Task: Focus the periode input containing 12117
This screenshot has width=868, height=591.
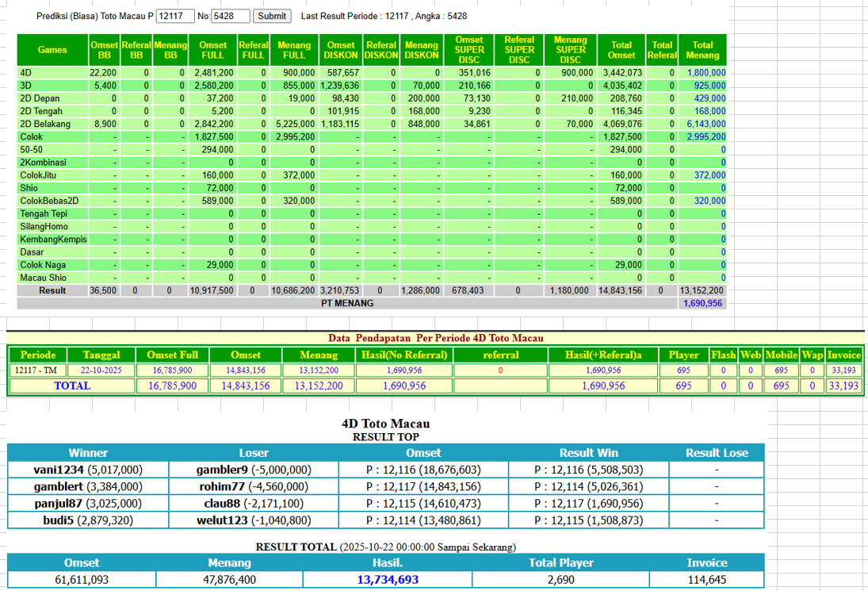Action: [x=175, y=16]
